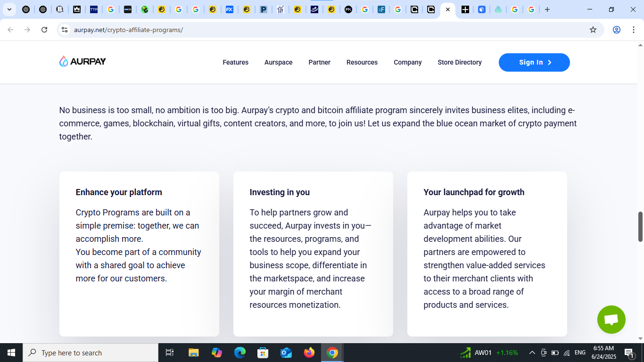Viewport: 644px width, 362px height.
Task: Click the 'Crypto Programs are built' paragraph
Action: pos(139,246)
